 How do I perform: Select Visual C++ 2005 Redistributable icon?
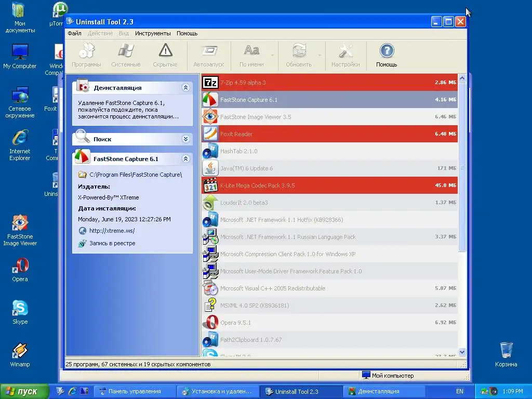click(210, 288)
